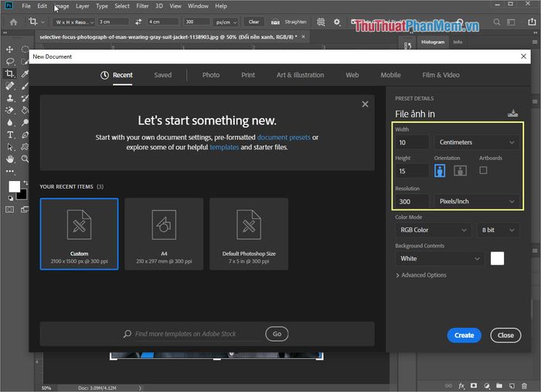Switch to Film & Video tab
The height and width of the screenshot is (392, 541).
[x=441, y=75]
